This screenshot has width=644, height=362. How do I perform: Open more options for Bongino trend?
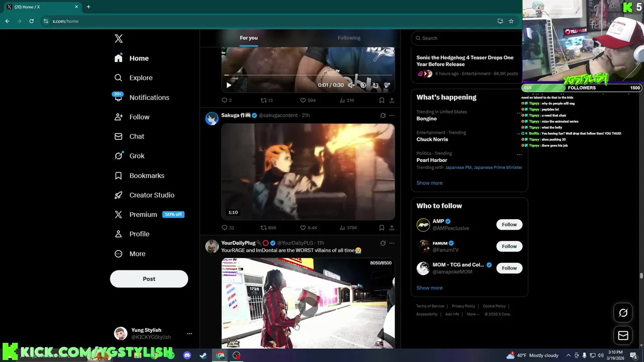[x=519, y=113]
